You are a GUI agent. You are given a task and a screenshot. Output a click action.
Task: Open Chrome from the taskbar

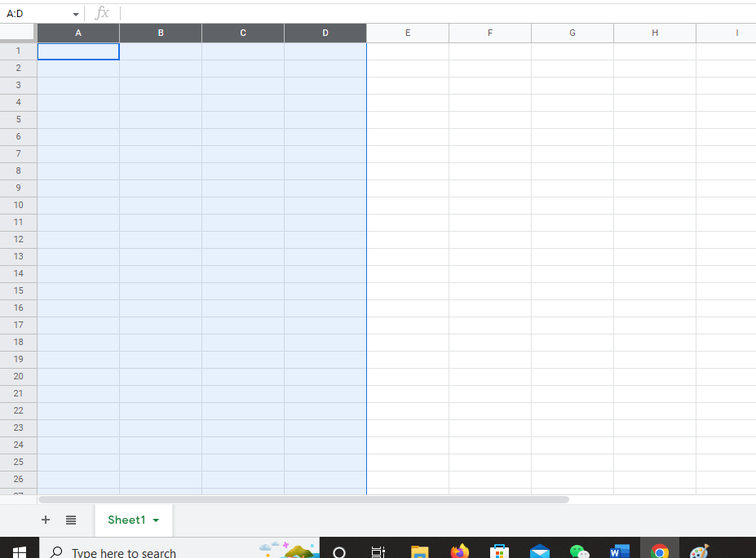(x=659, y=551)
